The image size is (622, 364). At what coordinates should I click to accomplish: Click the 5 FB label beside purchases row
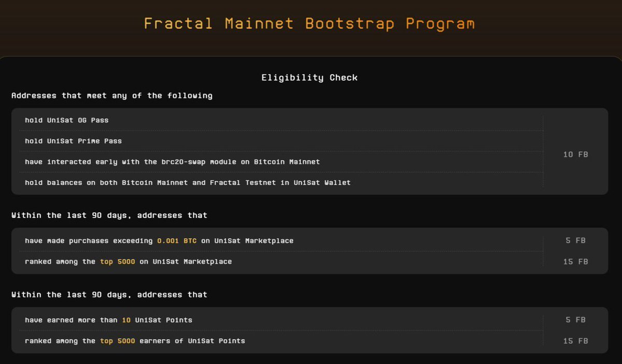[575, 240]
